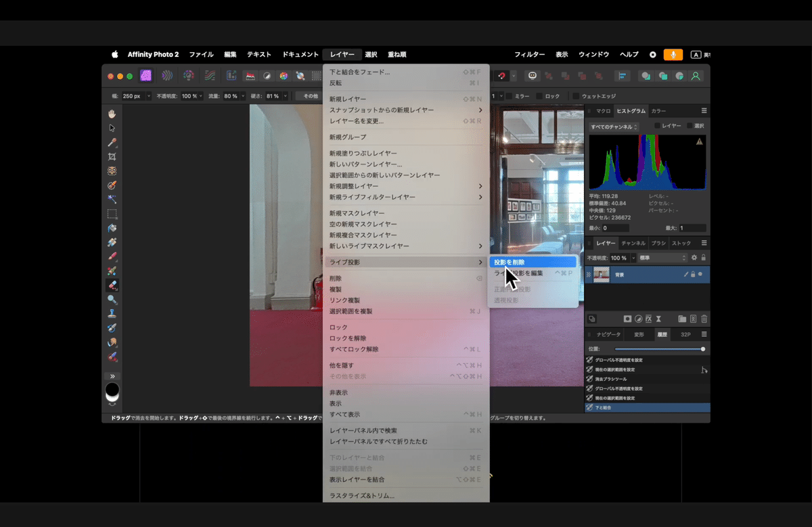The height and width of the screenshot is (527, 812).
Task: Open the new layer group icon
Action: pyautogui.click(x=683, y=319)
